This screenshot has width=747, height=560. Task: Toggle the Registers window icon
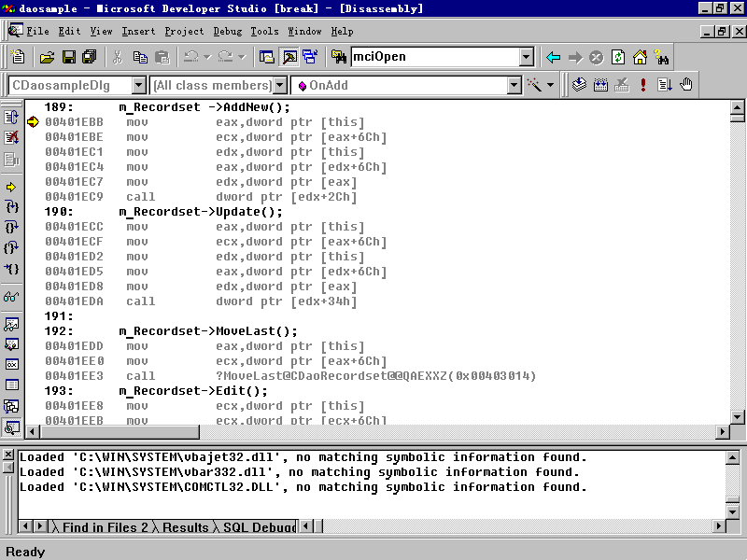click(x=11, y=365)
